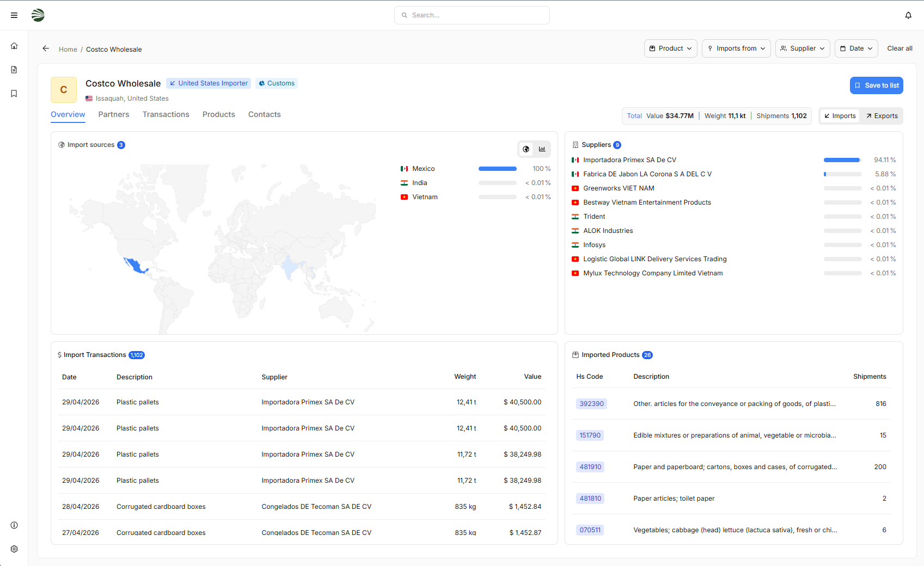Click the green globe app logo

(x=38, y=15)
